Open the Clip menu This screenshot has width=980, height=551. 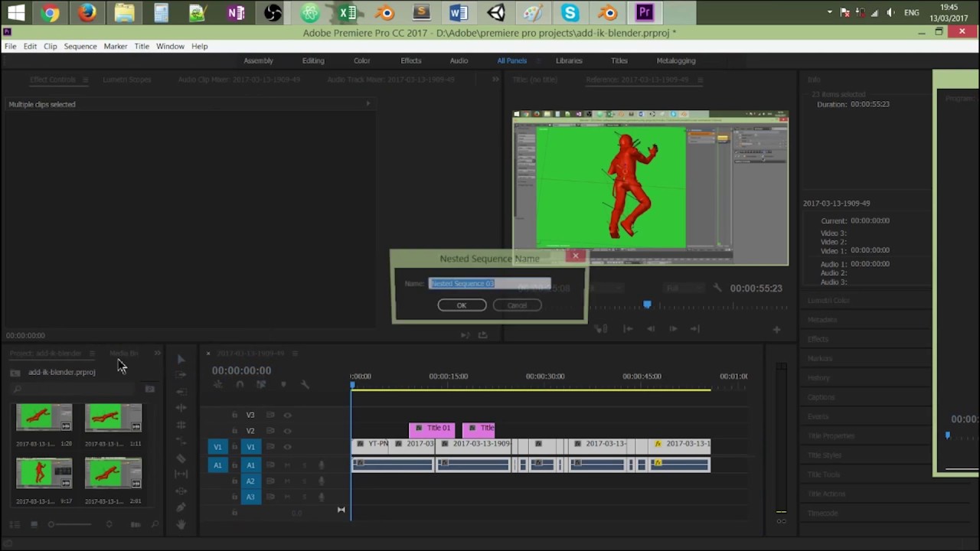50,46
